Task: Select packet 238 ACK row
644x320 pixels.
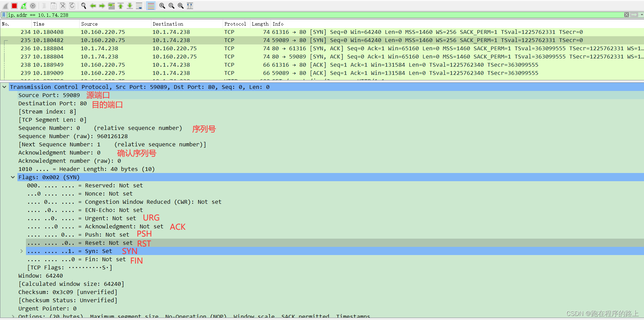Action: [x=322, y=65]
